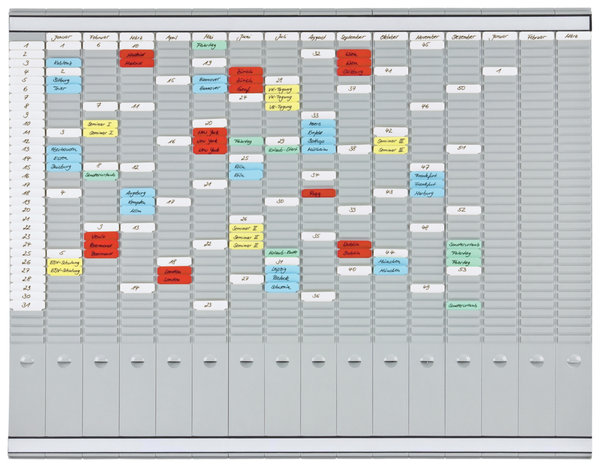Pick the blue Hamburg card in November

pyautogui.click(x=425, y=193)
